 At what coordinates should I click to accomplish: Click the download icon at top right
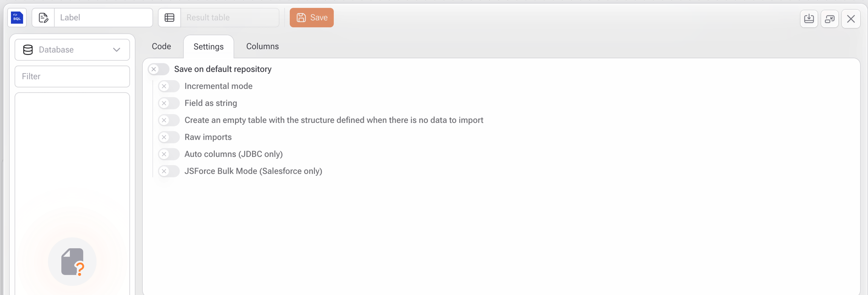(809, 18)
